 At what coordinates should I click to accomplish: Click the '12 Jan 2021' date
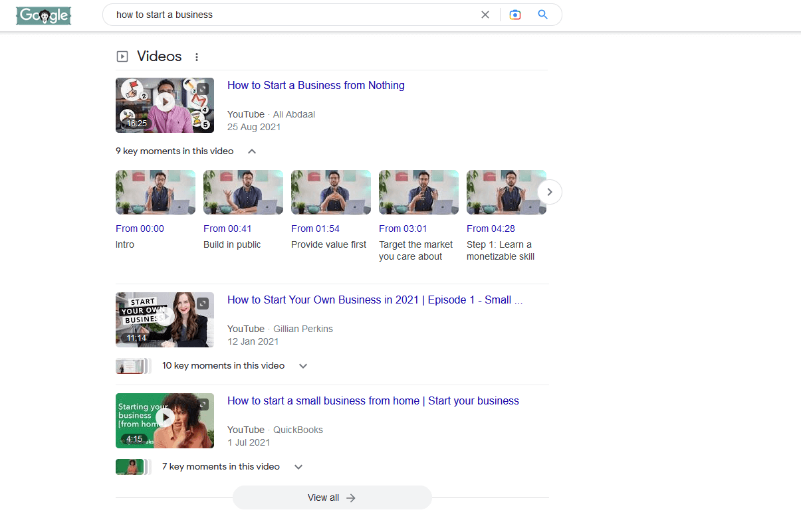tap(253, 341)
